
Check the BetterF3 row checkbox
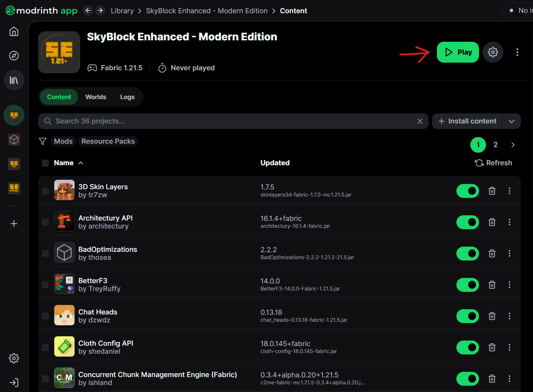pos(45,285)
